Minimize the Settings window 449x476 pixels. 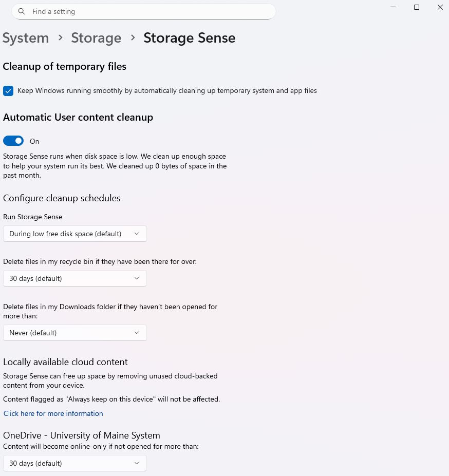coord(393,7)
